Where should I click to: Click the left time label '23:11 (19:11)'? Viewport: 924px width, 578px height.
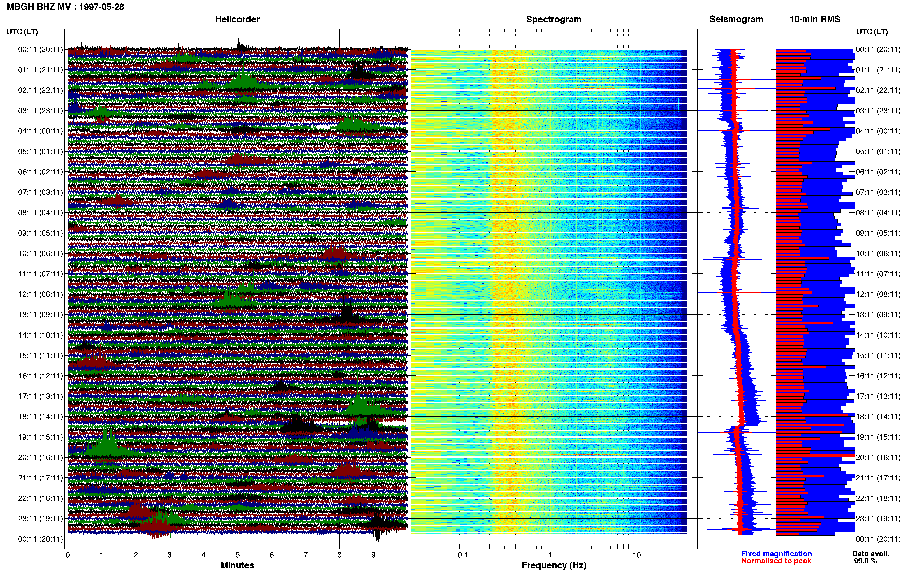41,519
